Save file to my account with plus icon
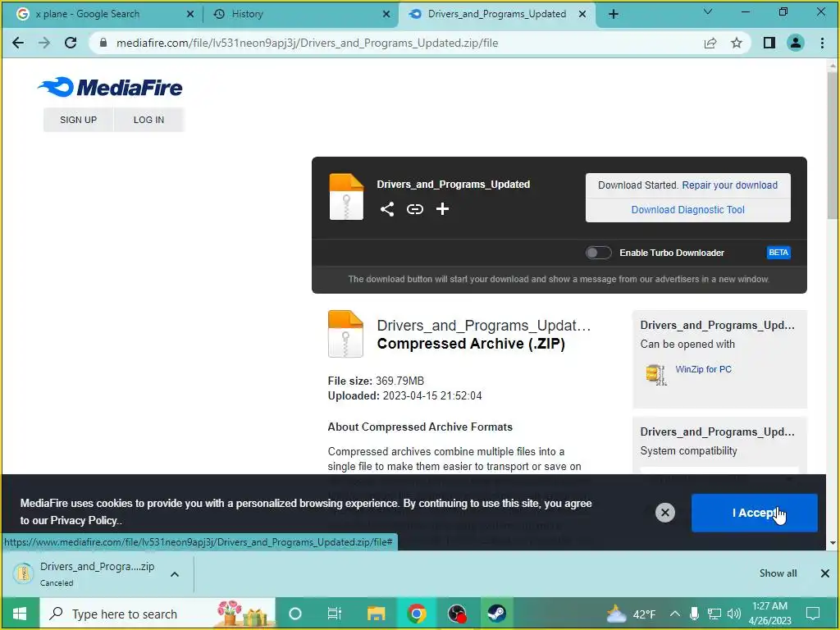Image resolution: width=840 pixels, height=630 pixels. click(442, 209)
